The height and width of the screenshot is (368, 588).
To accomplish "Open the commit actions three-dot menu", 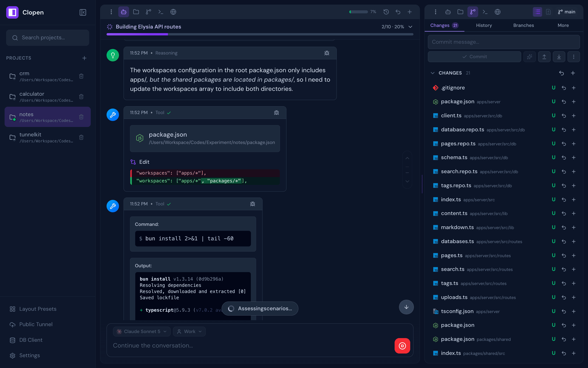I will click(574, 57).
